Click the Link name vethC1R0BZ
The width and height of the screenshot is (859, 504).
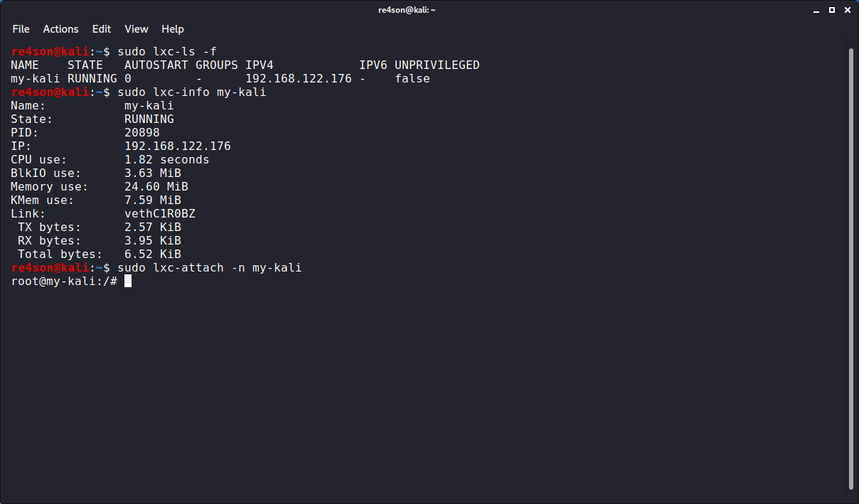click(x=159, y=214)
